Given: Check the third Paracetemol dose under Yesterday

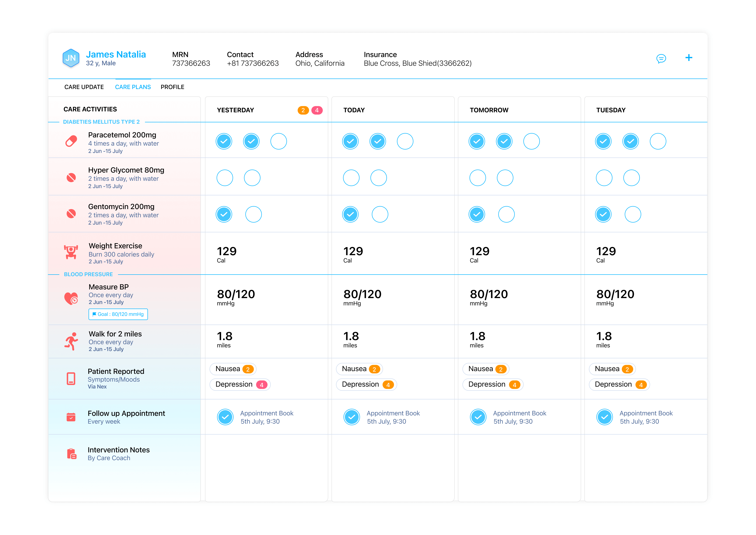Looking at the screenshot, I should tap(279, 141).
